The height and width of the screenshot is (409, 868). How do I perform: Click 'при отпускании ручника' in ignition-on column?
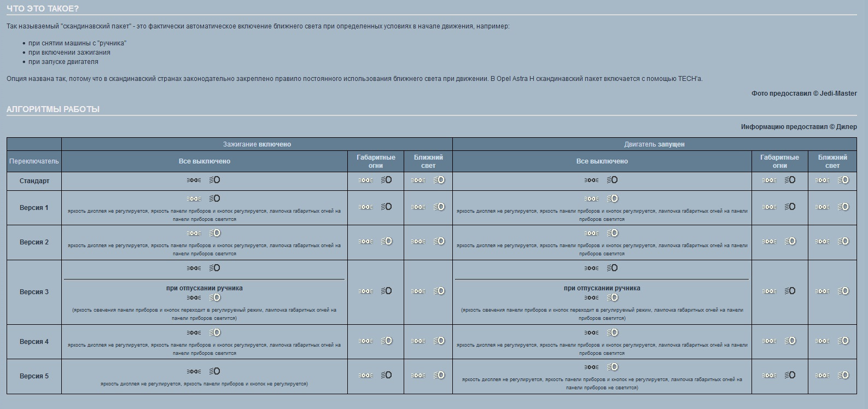(205, 288)
